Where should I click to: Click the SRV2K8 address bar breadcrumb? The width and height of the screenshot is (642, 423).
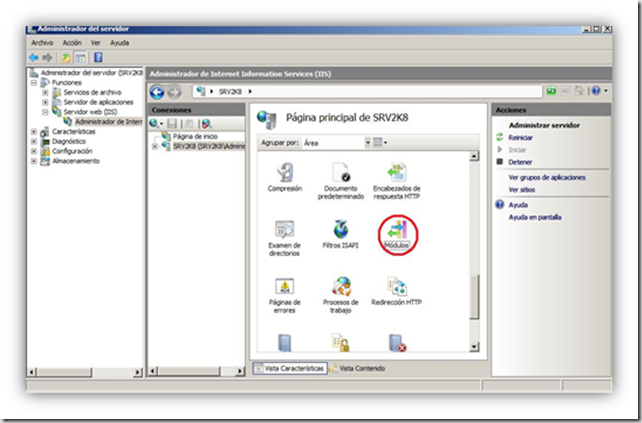(230, 92)
